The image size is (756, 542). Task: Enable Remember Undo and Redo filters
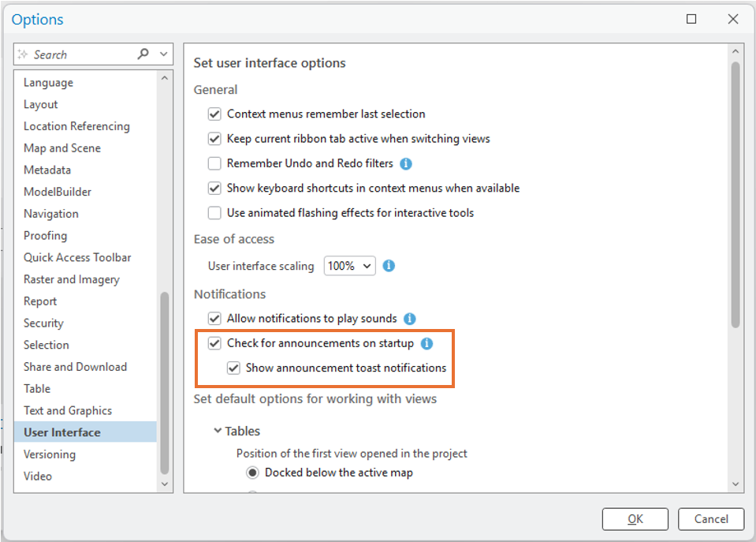tap(214, 163)
